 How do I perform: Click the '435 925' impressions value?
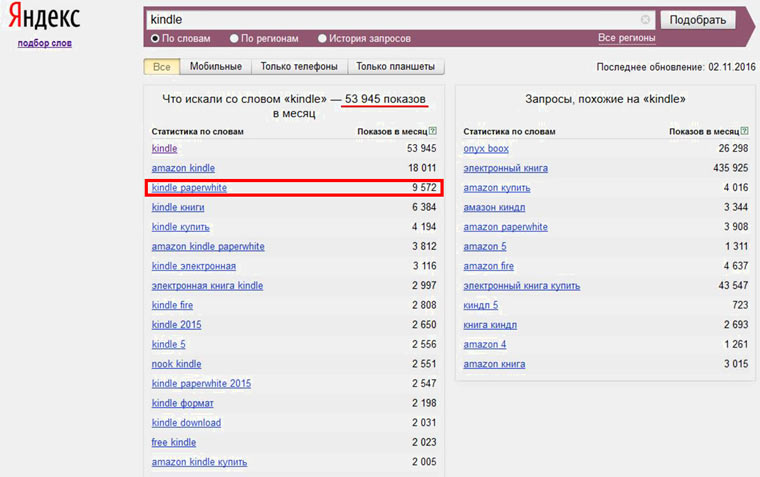[x=730, y=168]
